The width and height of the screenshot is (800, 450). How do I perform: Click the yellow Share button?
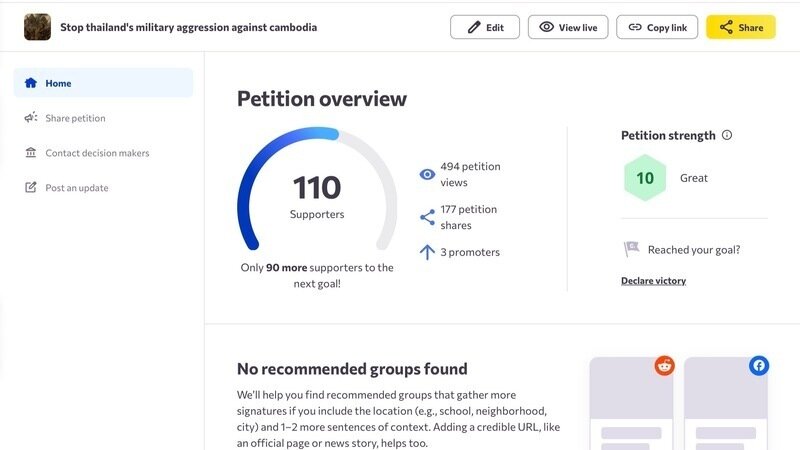coord(741,27)
